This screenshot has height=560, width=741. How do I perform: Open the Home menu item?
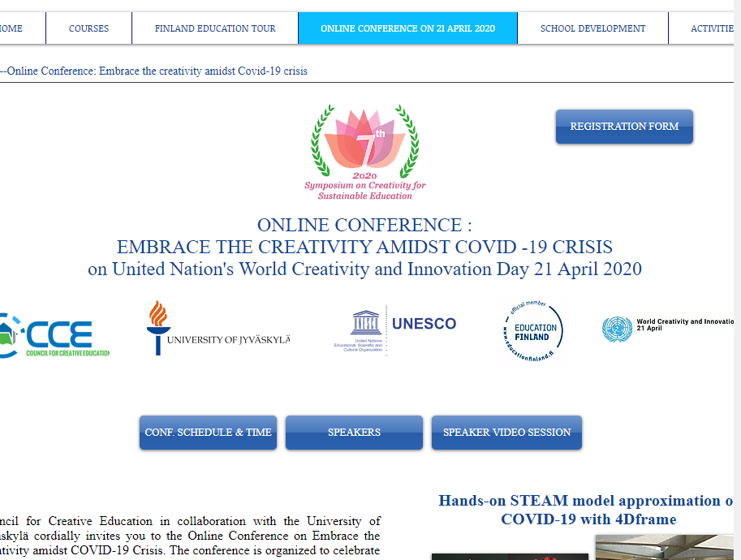11,28
